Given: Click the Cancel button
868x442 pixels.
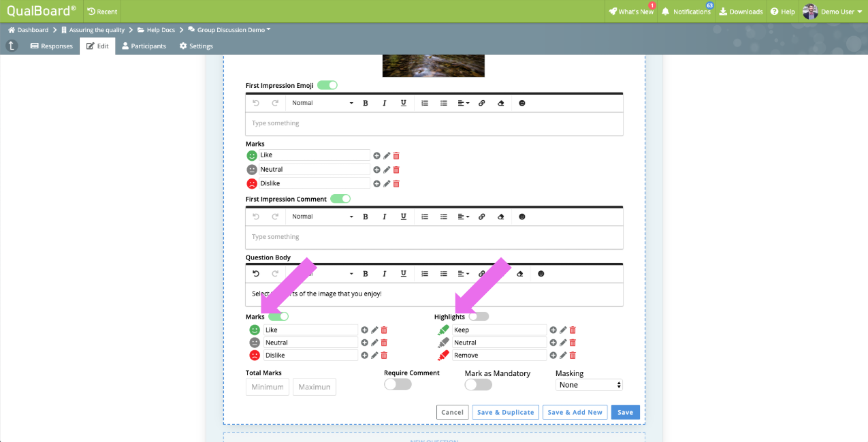Looking at the screenshot, I should click(x=452, y=412).
